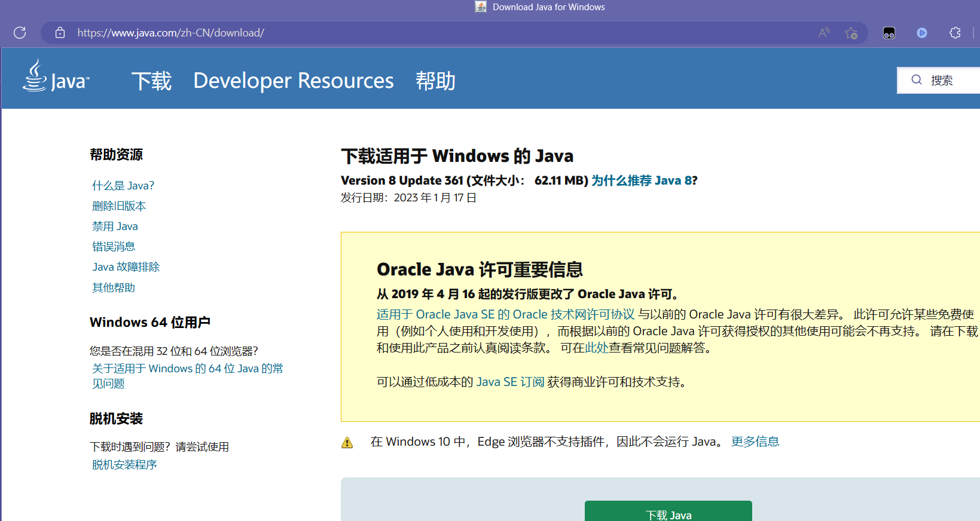Click 您是否在混用 32 位和 64 位浏览器 text

pyautogui.click(x=174, y=351)
